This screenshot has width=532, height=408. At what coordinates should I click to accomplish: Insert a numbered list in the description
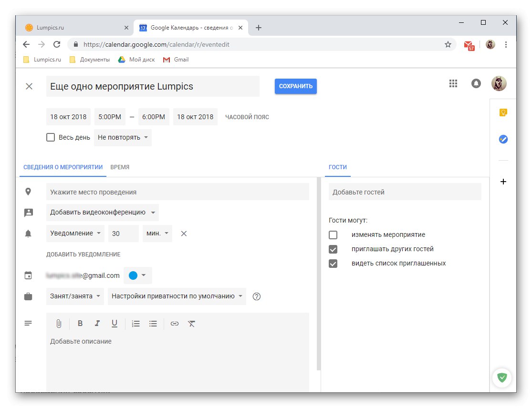(x=136, y=323)
